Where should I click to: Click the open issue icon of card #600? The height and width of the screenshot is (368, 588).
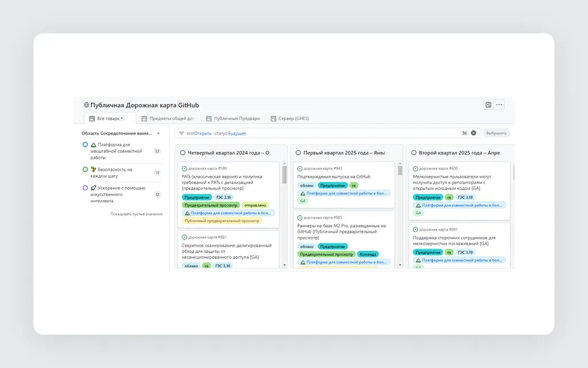pyautogui.click(x=415, y=168)
